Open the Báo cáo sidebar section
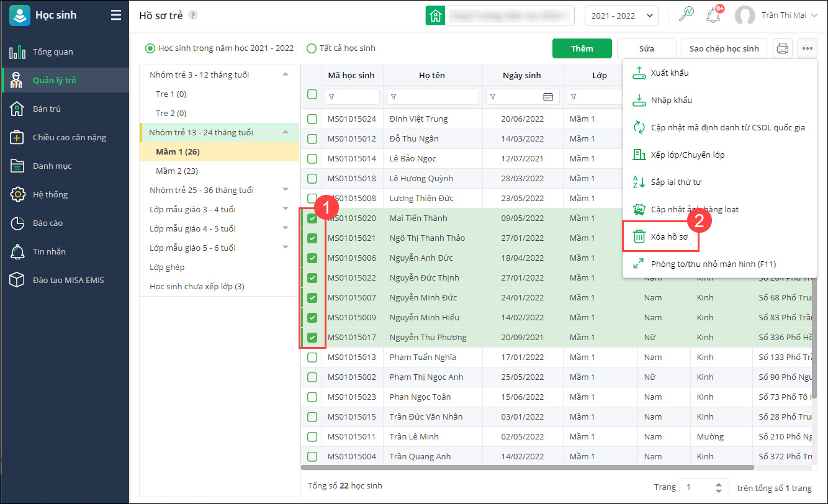The height and width of the screenshot is (504, 828). tap(48, 223)
